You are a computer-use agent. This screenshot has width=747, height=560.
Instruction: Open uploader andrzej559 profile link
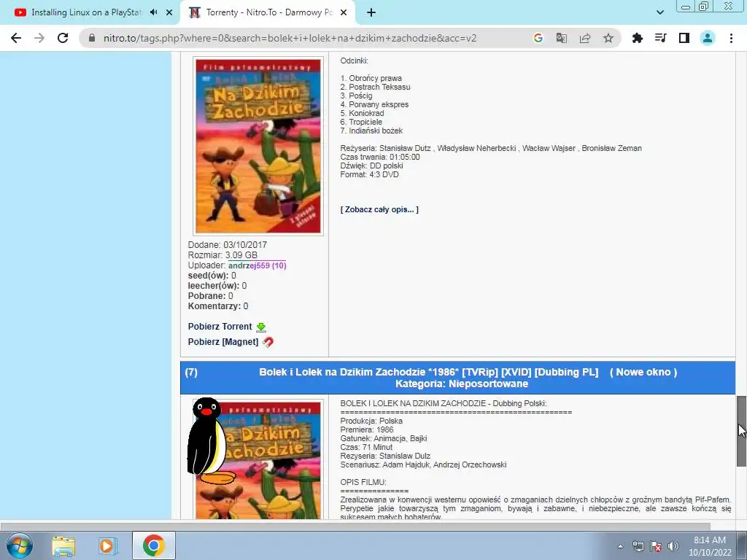(x=258, y=265)
